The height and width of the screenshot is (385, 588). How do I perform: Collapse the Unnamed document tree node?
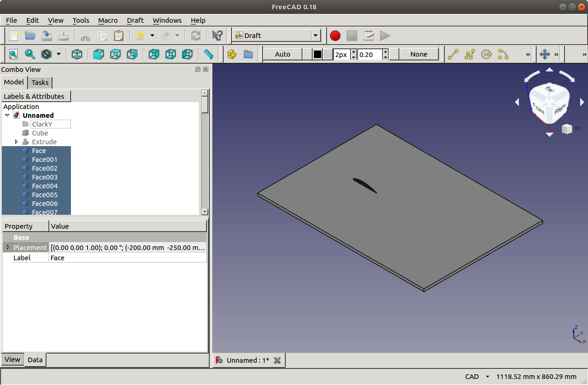click(x=7, y=115)
